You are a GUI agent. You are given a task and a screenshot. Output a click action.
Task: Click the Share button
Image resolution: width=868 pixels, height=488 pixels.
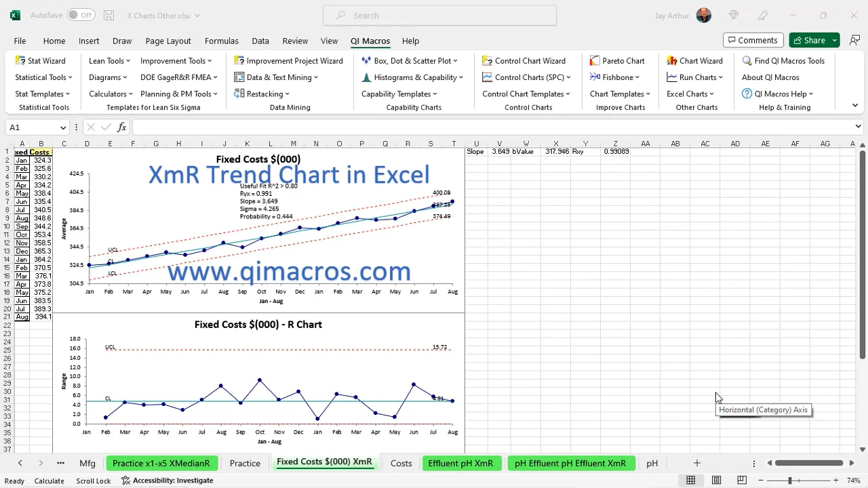point(808,41)
